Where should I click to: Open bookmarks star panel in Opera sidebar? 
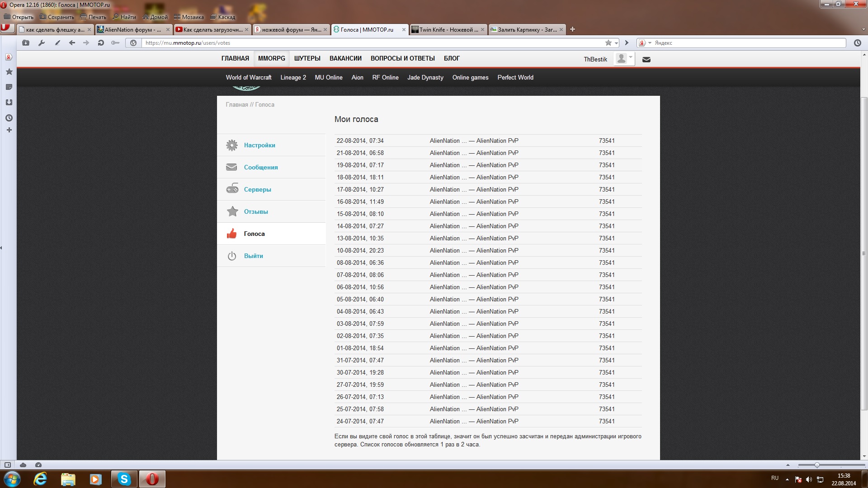tap(9, 72)
